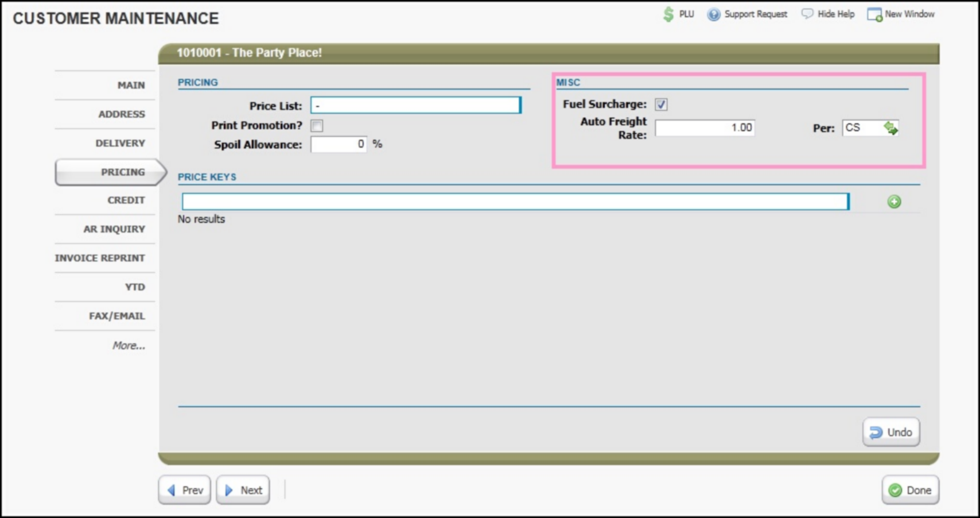Click the green arrows lookup icon beside Per
This screenshot has height=518, width=980.
(x=890, y=127)
